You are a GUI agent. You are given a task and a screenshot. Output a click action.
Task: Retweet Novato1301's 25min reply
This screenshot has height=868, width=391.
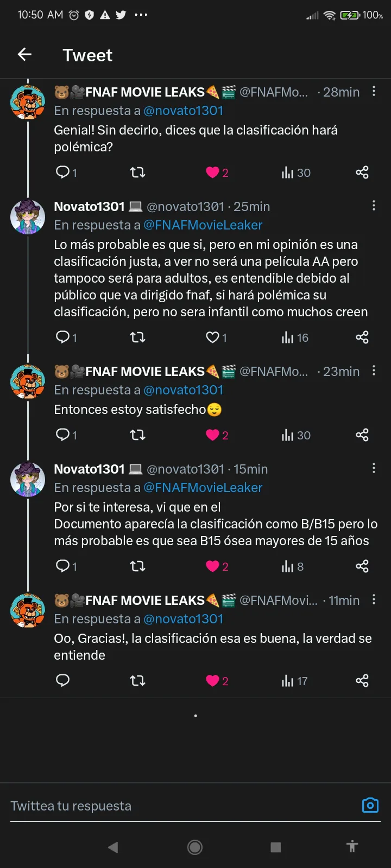pyautogui.click(x=137, y=337)
